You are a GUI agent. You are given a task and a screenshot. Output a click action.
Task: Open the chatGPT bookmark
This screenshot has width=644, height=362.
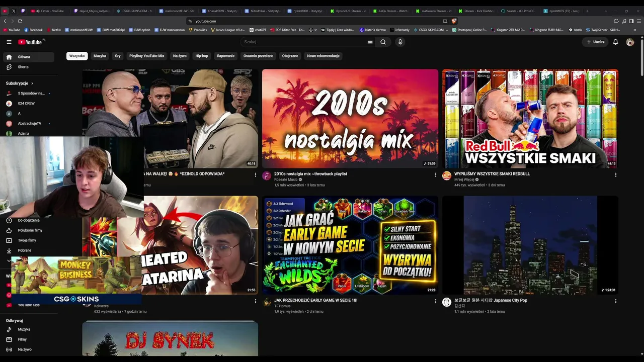pos(258,30)
